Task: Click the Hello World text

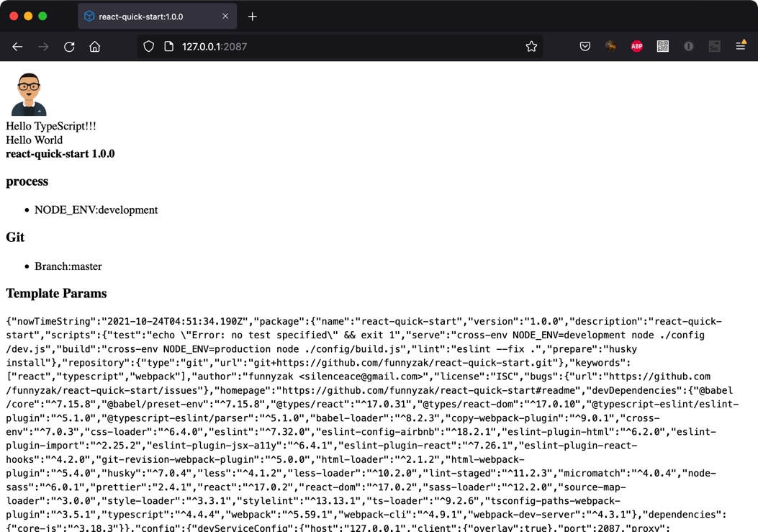Action: [x=35, y=140]
